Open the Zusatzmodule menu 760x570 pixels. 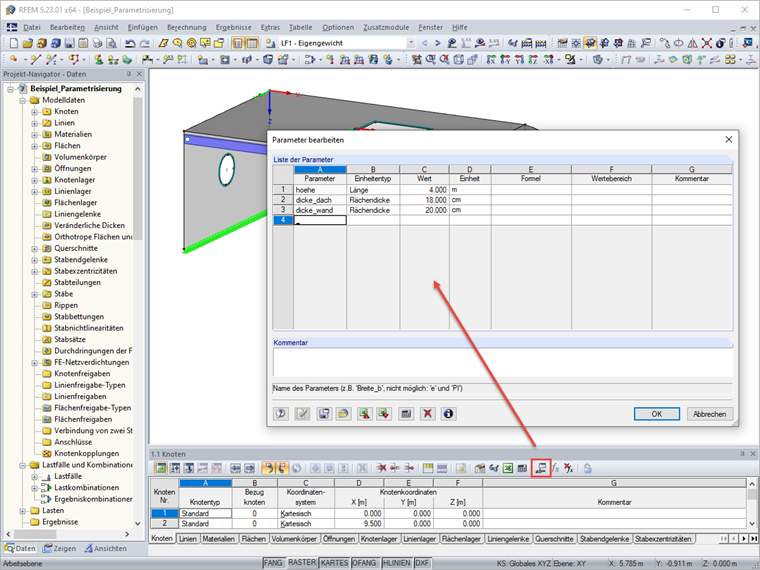click(386, 27)
